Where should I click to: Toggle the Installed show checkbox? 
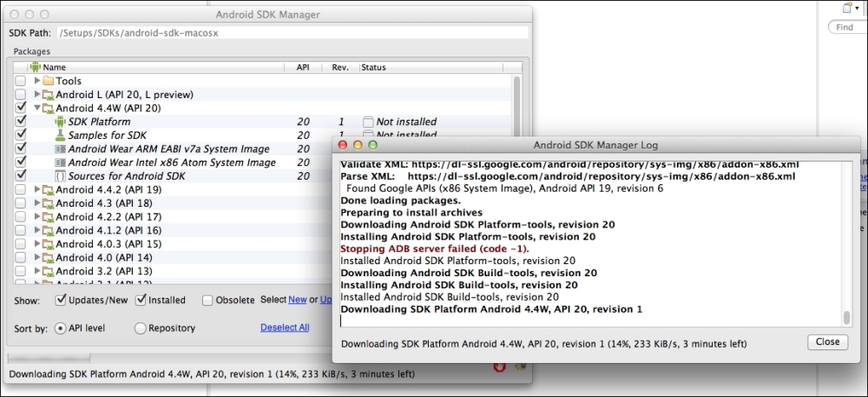pos(141,300)
